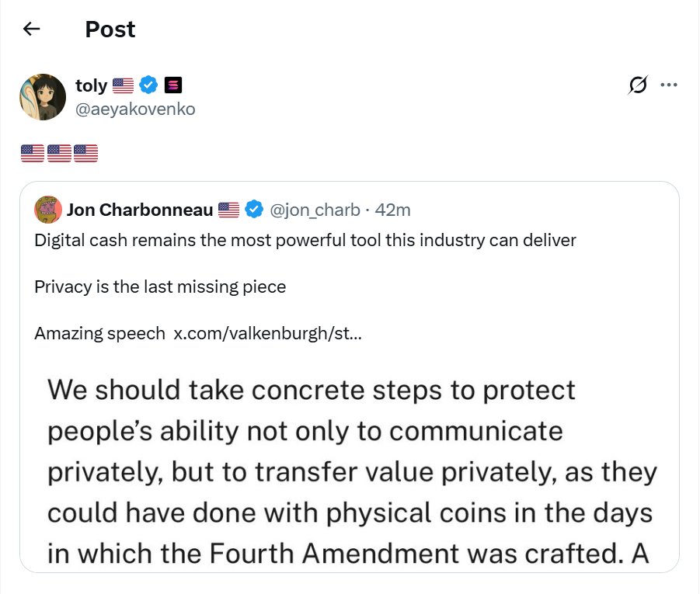This screenshot has height=594, width=700.
Task: Click the 42m timestamp on the quoted post
Action: click(393, 210)
